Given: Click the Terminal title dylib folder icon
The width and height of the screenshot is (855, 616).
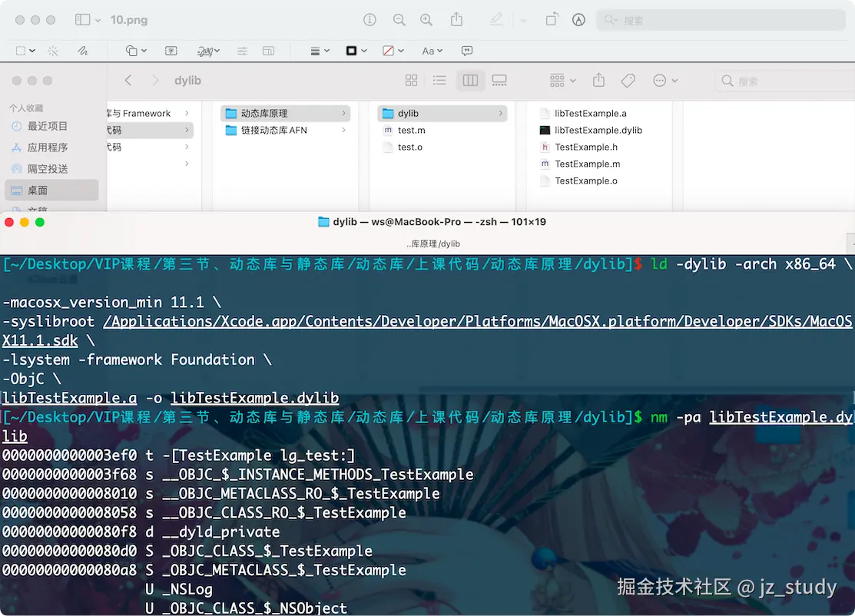Looking at the screenshot, I should point(324,222).
